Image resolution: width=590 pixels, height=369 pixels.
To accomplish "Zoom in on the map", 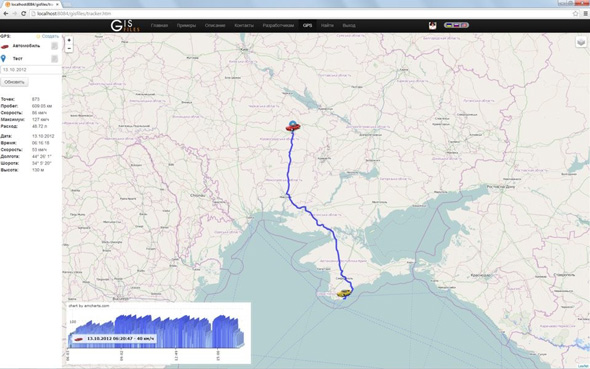I will [x=69, y=40].
